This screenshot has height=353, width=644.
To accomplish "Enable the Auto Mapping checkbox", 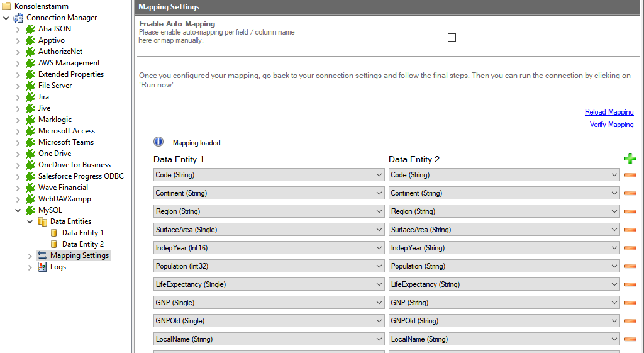I will pyautogui.click(x=452, y=37).
